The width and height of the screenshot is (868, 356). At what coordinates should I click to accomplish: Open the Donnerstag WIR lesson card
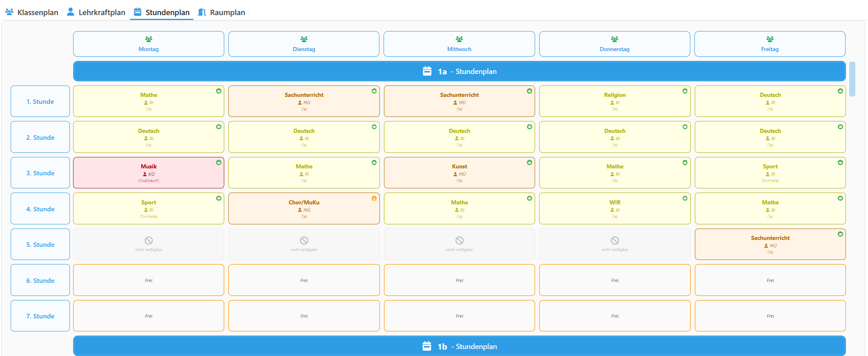615,208
